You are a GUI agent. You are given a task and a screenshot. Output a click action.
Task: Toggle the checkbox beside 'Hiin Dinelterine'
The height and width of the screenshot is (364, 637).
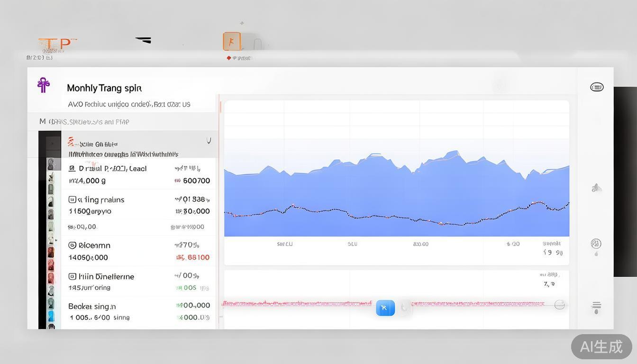(72, 276)
